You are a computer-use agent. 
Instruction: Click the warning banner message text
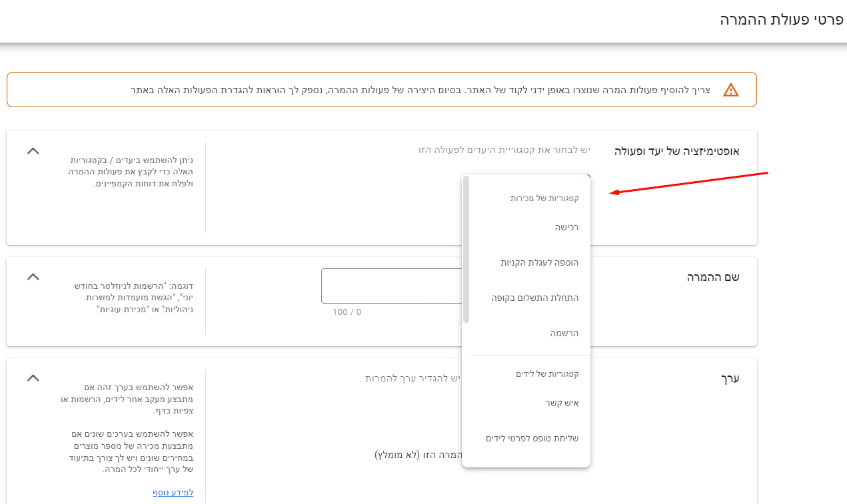pos(421,90)
